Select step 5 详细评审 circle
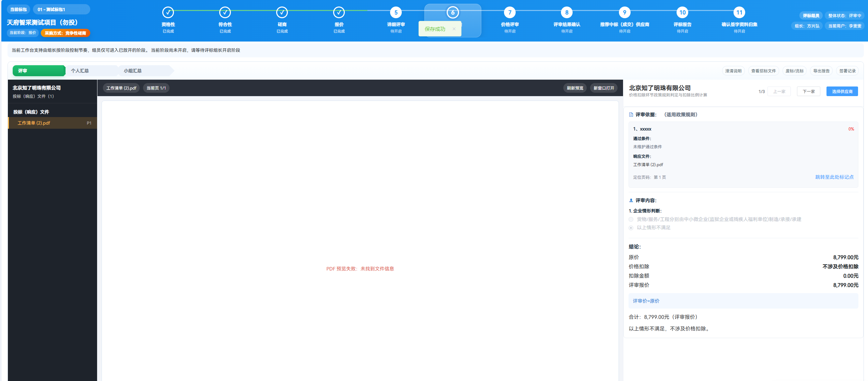The width and height of the screenshot is (868, 381). point(396,13)
